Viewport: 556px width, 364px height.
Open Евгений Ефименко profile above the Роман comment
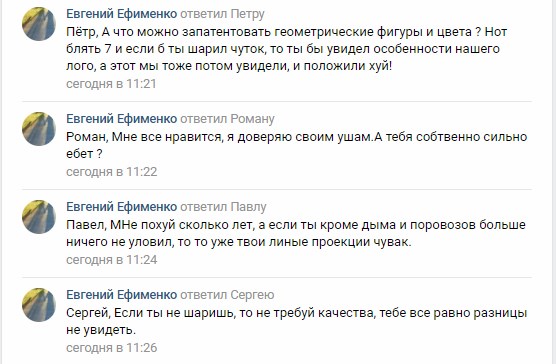(x=122, y=119)
